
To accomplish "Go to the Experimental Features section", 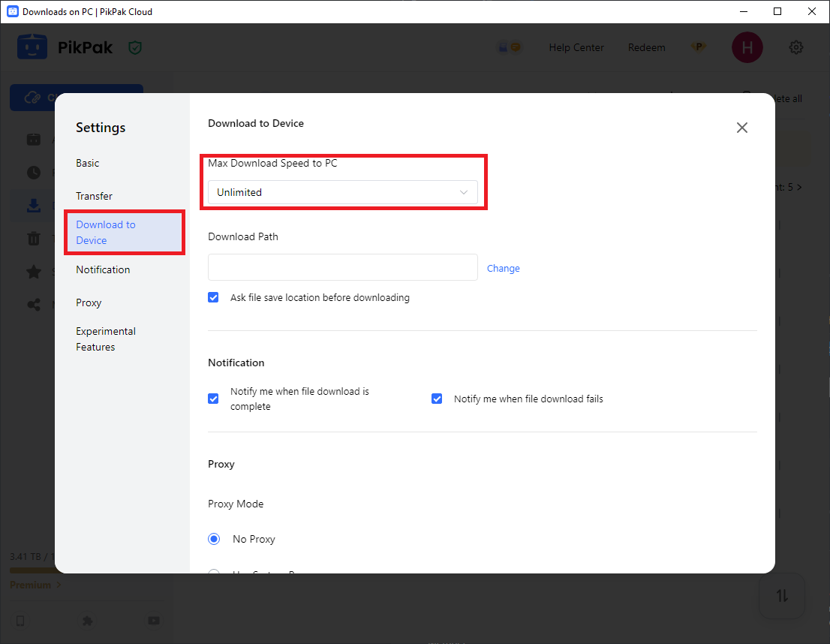I will pyautogui.click(x=106, y=339).
